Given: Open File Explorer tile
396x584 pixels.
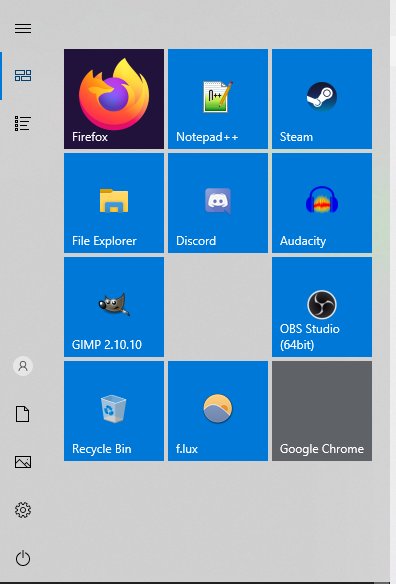Looking at the screenshot, I should tap(114, 203).
